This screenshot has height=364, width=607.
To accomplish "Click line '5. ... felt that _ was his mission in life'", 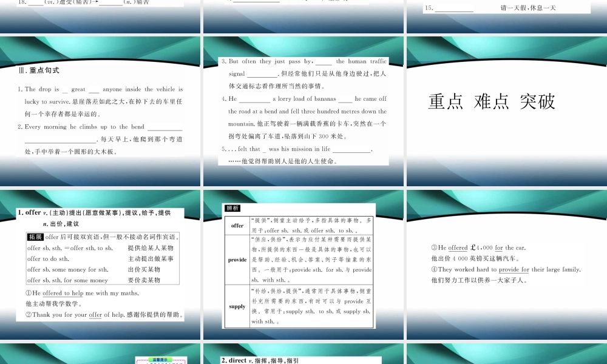I will click(x=297, y=149).
